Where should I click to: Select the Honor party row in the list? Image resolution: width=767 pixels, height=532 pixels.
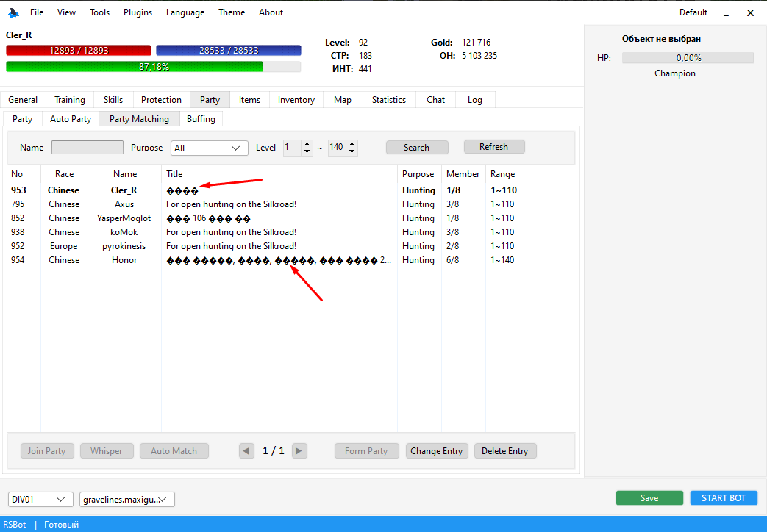pyautogui.click(x=124, y=259)
